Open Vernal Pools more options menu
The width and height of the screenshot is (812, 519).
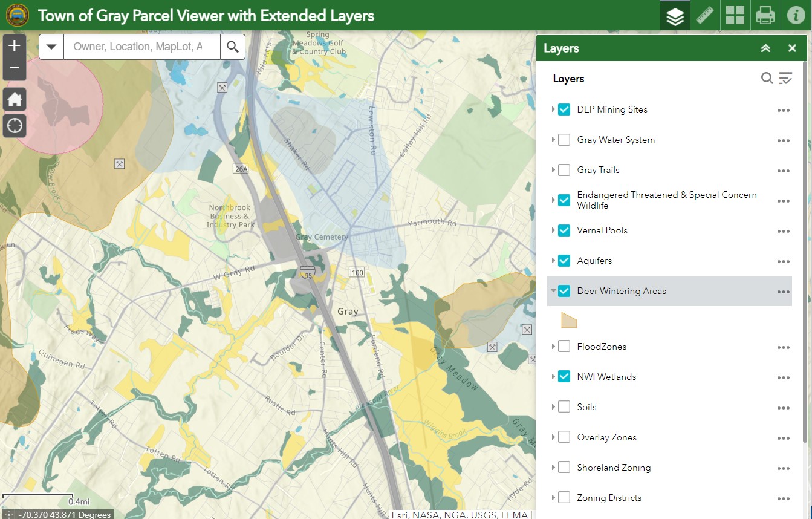click(784, 231)
